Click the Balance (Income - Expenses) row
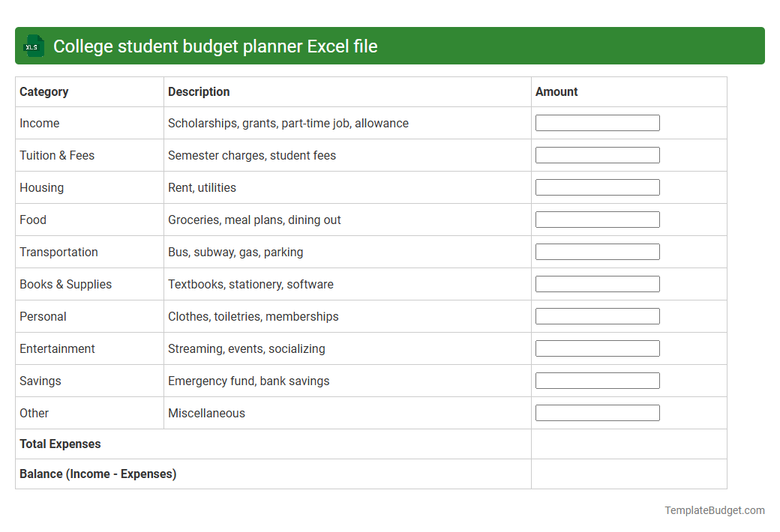 [x=97, y=474]
